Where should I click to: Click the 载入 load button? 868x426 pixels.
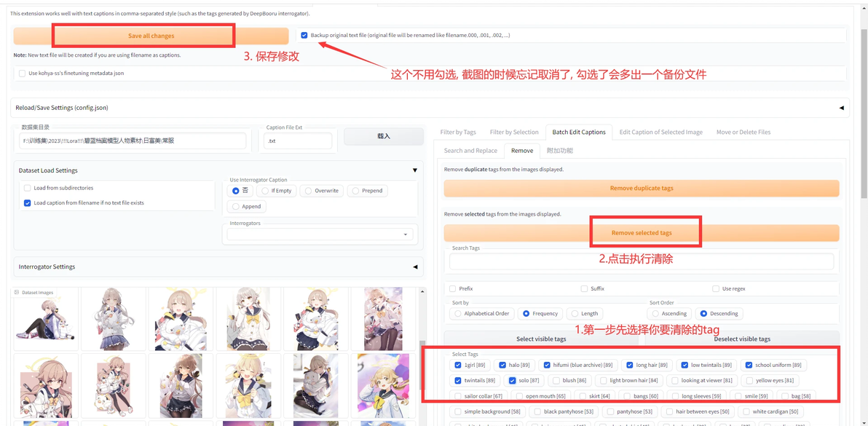tap(384, 136)
